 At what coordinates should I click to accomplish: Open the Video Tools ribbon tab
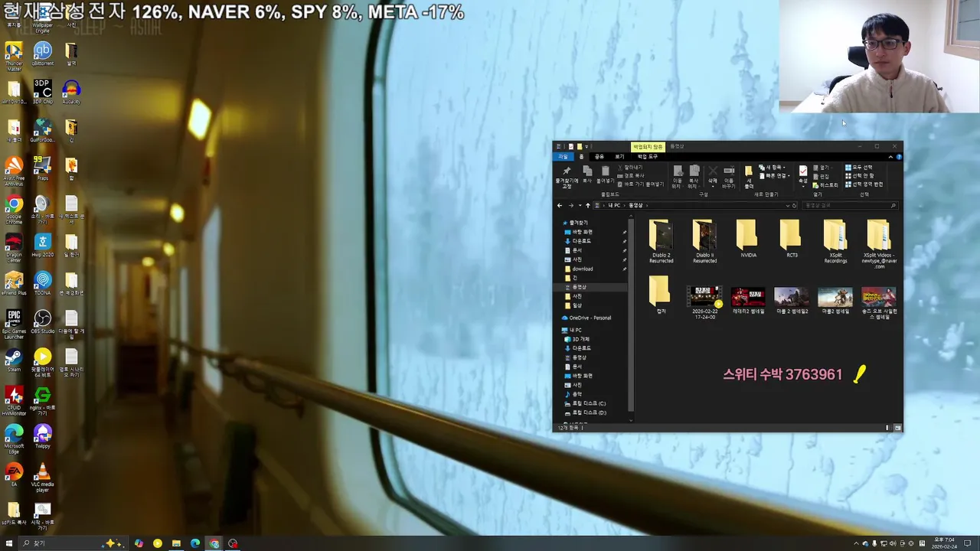coord(648,156)
